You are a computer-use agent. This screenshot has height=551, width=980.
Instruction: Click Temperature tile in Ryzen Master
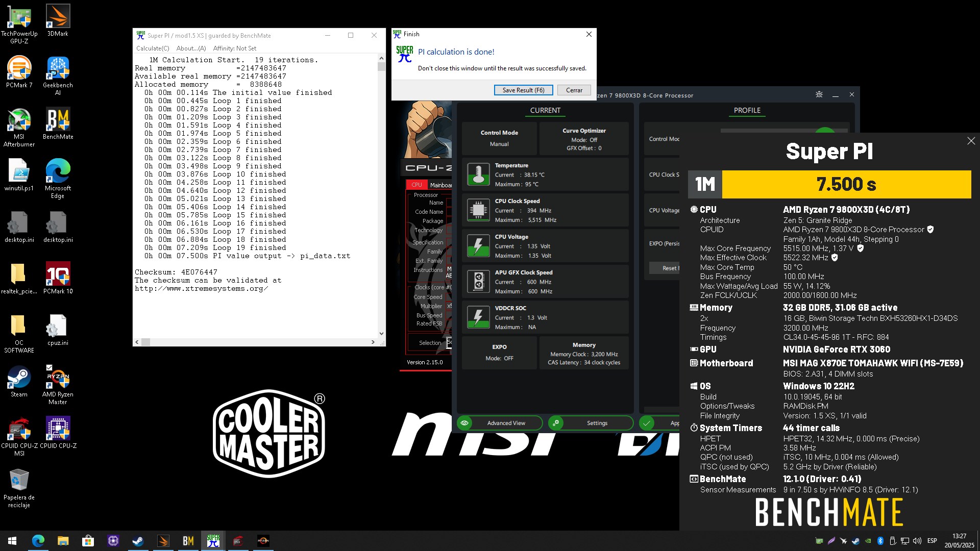(x=545, y=174)
